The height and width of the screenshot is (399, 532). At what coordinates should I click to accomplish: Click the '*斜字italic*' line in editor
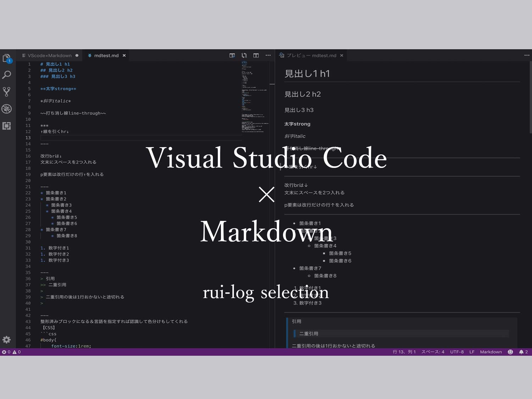click(x=56, y=101)
